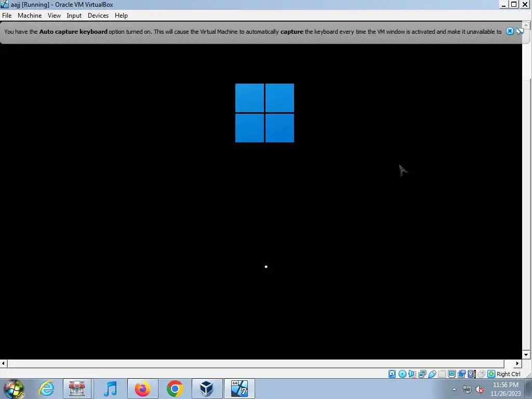Click the don't-show-again notification icon
Screen dimensions: 532x399
[x=520, y=31]
